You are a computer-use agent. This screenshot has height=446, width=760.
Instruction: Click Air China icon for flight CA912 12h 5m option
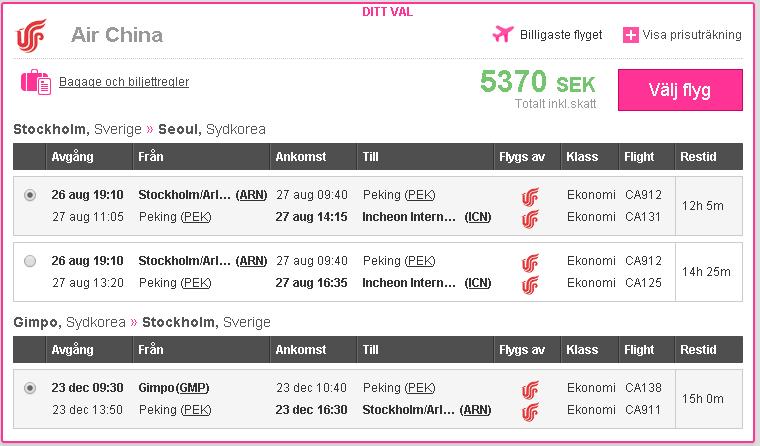530,195
